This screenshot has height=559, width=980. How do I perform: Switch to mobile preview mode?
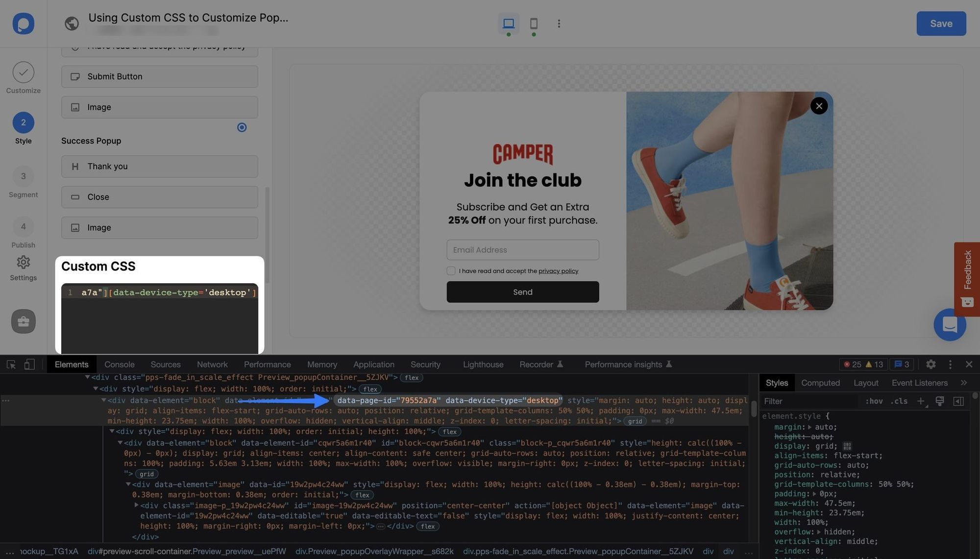(x=534, y=23)
